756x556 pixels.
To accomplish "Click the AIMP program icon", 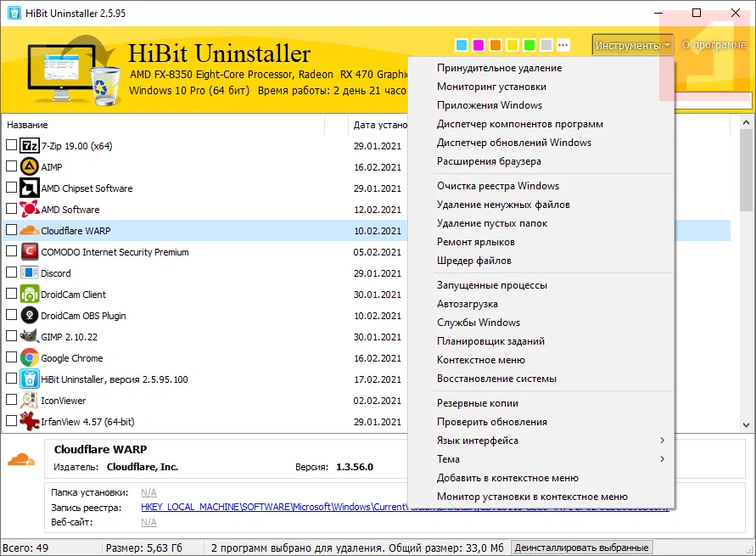I will click(30, 167).
